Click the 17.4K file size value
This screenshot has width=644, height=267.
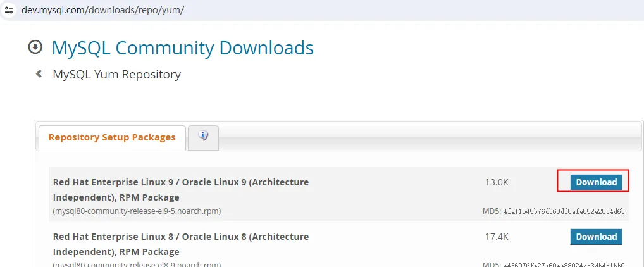pyautogui.click(x=497, y=237)
